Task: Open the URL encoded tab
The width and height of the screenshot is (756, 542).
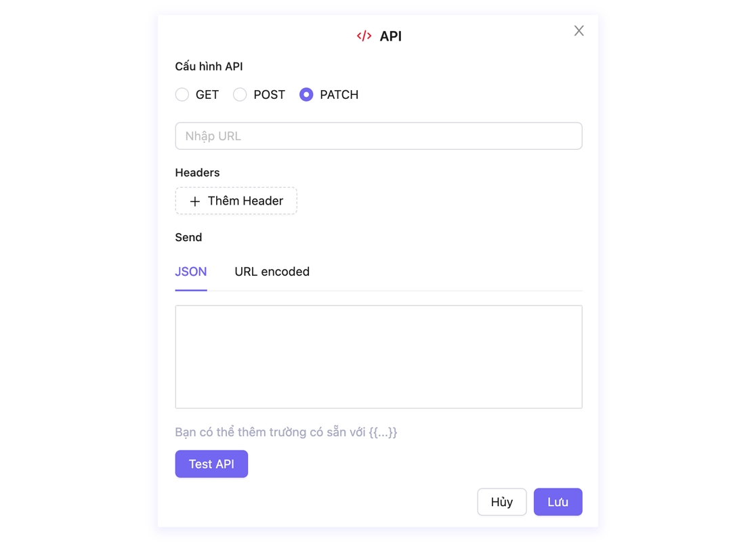Action: 272,272
